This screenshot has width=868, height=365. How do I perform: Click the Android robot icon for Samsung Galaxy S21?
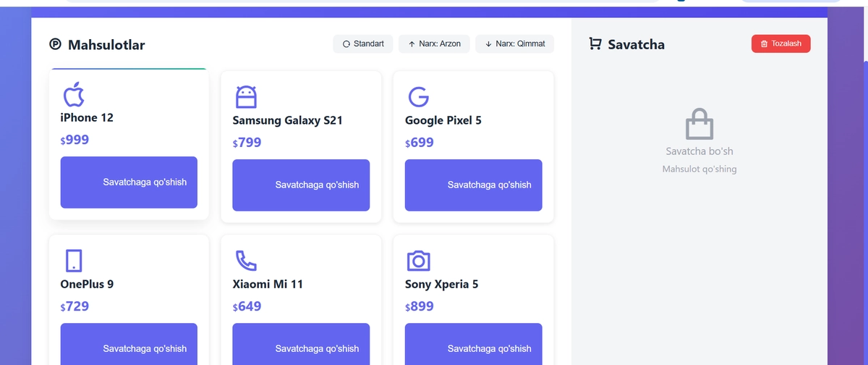pyautogui.click(x=246, y=97)
